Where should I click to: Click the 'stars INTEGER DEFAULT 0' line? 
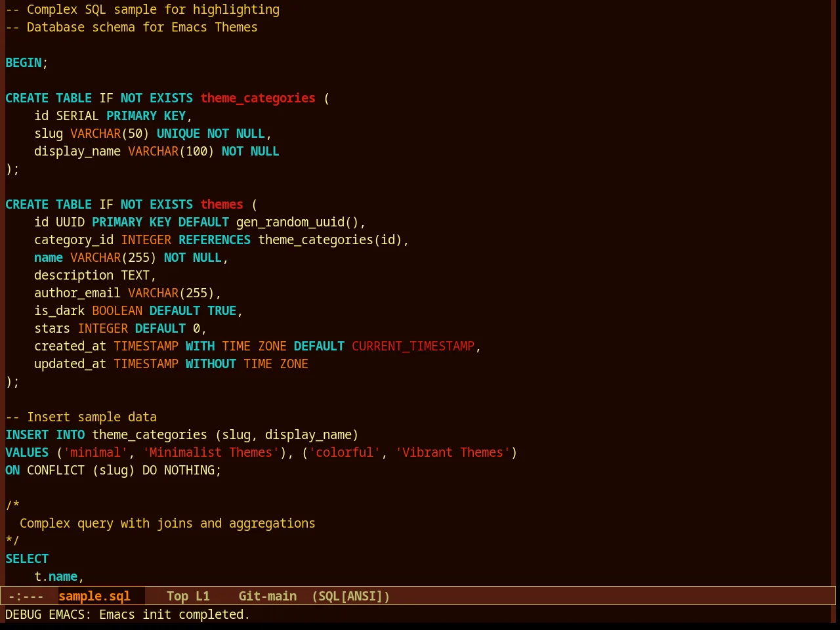120,328
